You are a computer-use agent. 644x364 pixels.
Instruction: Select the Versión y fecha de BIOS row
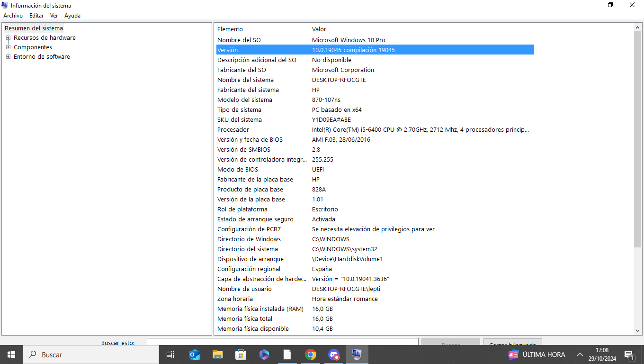[375, 140]
